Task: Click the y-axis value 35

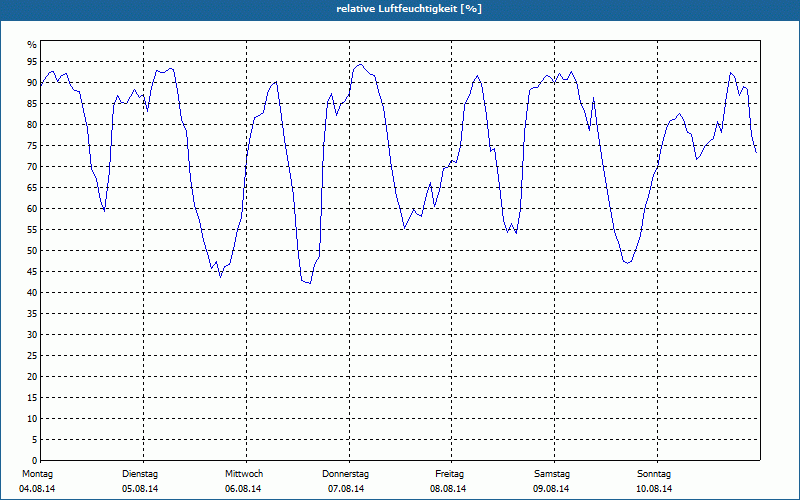Action: coord(32,314)
